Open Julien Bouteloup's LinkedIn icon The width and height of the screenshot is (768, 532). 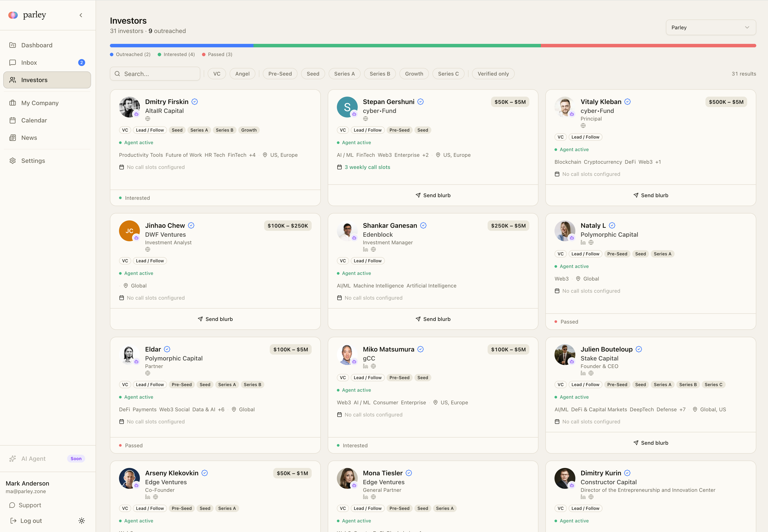583,373
